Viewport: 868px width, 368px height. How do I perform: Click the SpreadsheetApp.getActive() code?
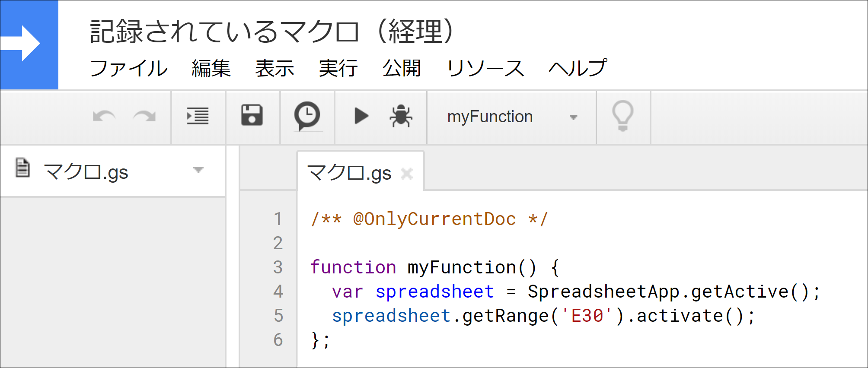(673, 292)
